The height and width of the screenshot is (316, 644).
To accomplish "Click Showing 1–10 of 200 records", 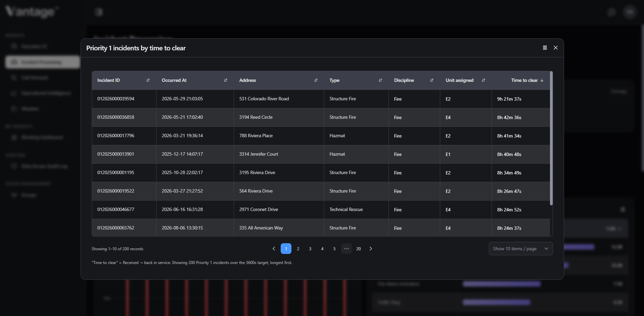I will 118,249.
